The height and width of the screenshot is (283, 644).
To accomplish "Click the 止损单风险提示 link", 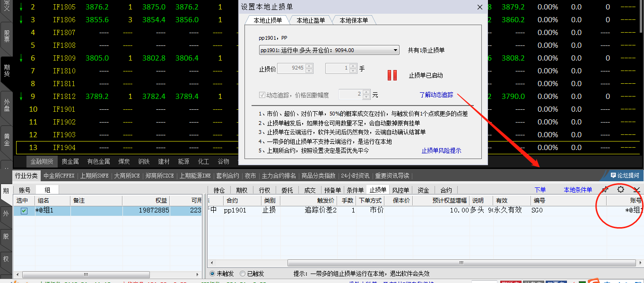I will pyautogui.click(x=441, y=150).
